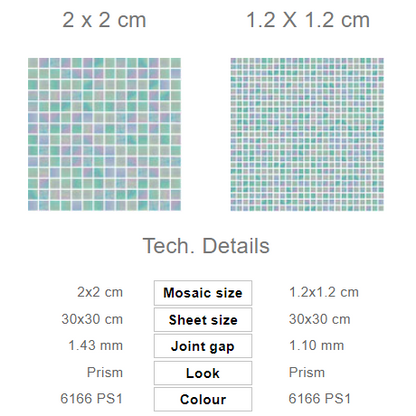Click the 1.2 X 1.2 cm heading

(x=308, y=20)
